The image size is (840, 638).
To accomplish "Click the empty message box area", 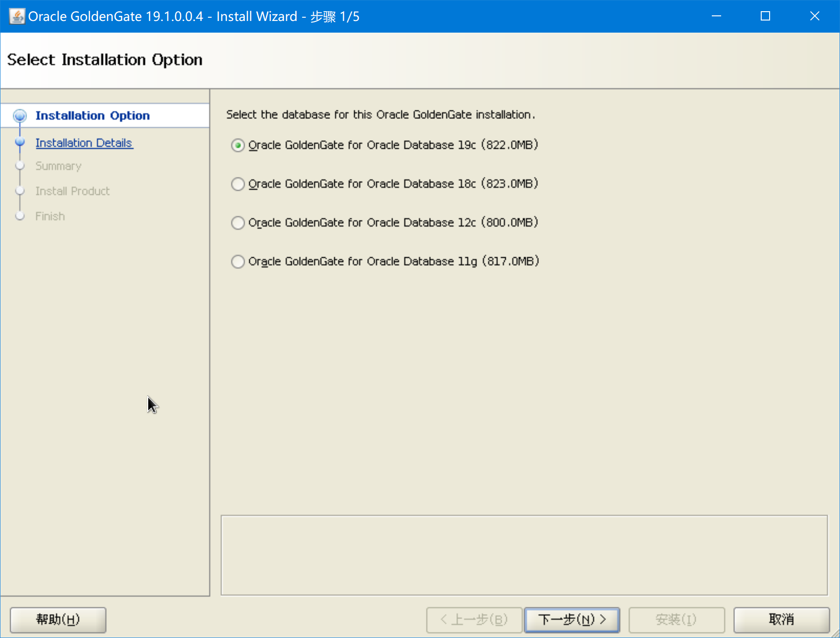I will 524,555.
